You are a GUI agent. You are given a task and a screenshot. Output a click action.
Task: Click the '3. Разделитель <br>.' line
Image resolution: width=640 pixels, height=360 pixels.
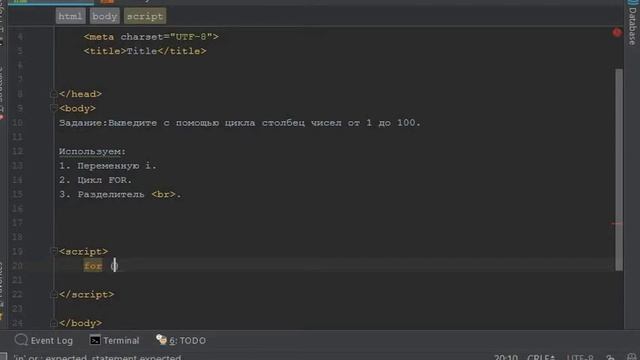[120, 194]
